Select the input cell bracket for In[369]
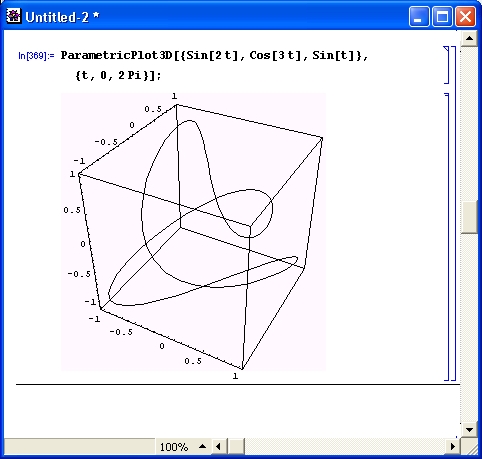This screenshot has width=482, height=459. pos(446,65)
